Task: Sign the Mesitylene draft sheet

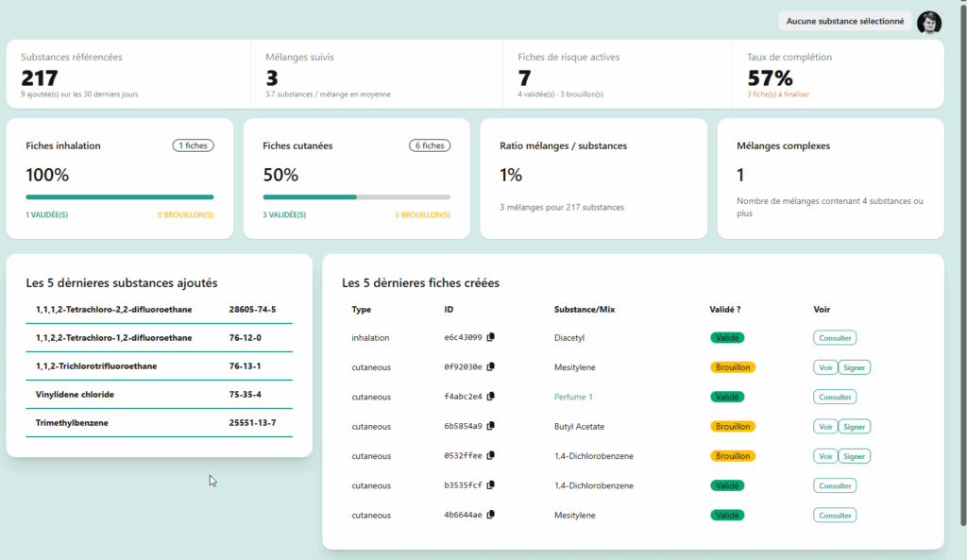Action: click(854, 367)
